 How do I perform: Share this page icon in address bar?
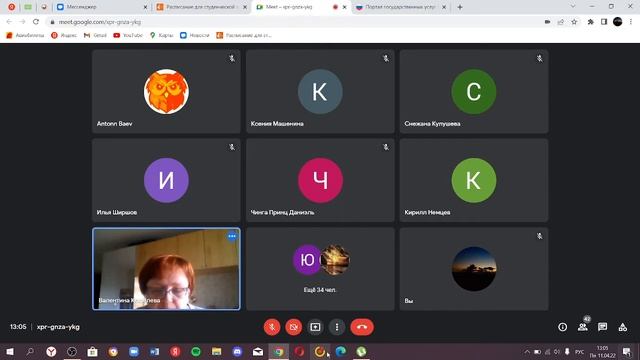click(561, 22)
